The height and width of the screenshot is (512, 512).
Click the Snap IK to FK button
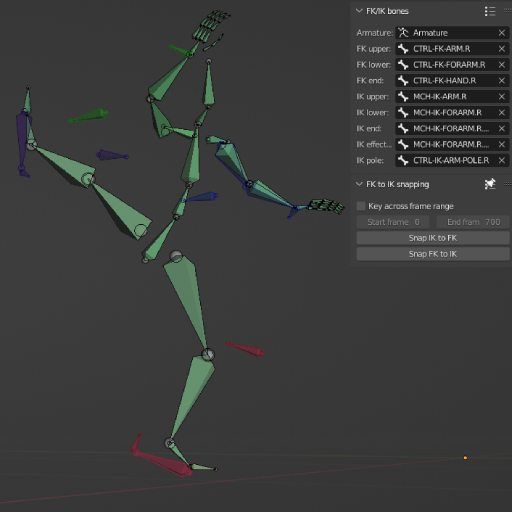[x=433, y=238]
